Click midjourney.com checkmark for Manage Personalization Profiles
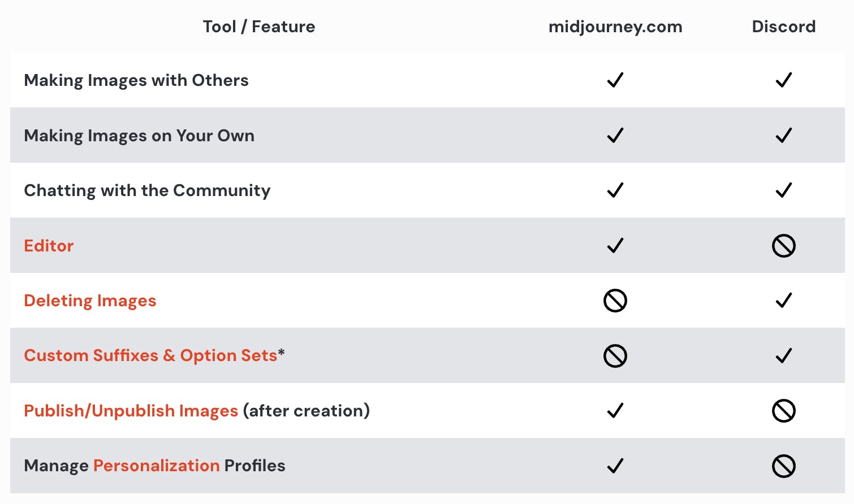This screenshot has height=504, width=854. [x=615, y=466]
